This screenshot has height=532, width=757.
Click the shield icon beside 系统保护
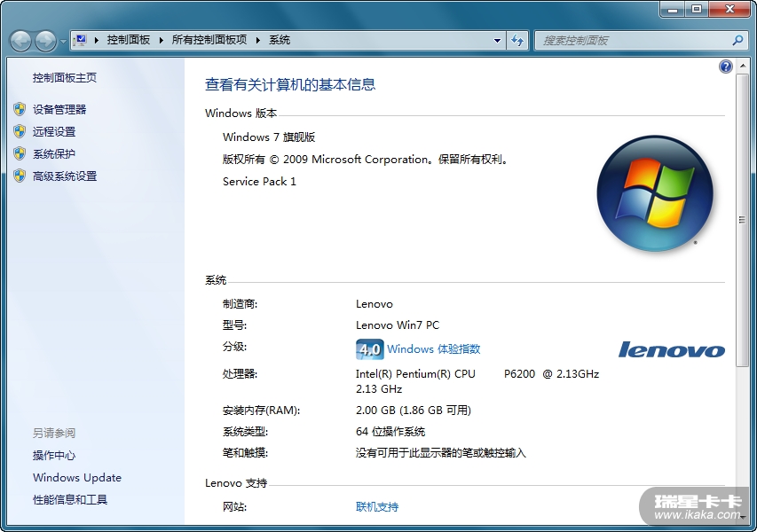[20, 154]
